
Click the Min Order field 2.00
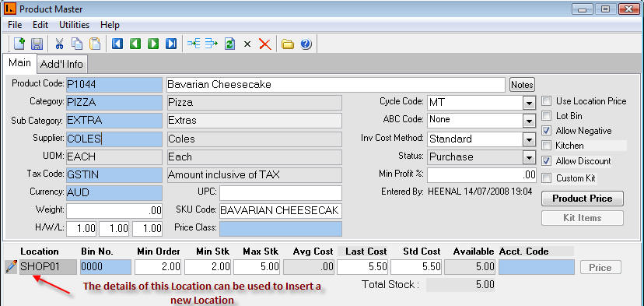point(158,267)
